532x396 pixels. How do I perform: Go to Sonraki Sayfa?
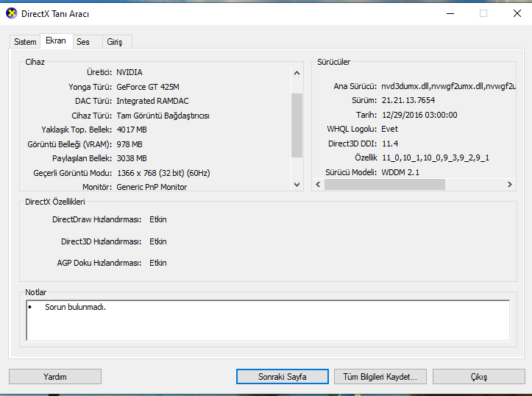coord(283,377)
